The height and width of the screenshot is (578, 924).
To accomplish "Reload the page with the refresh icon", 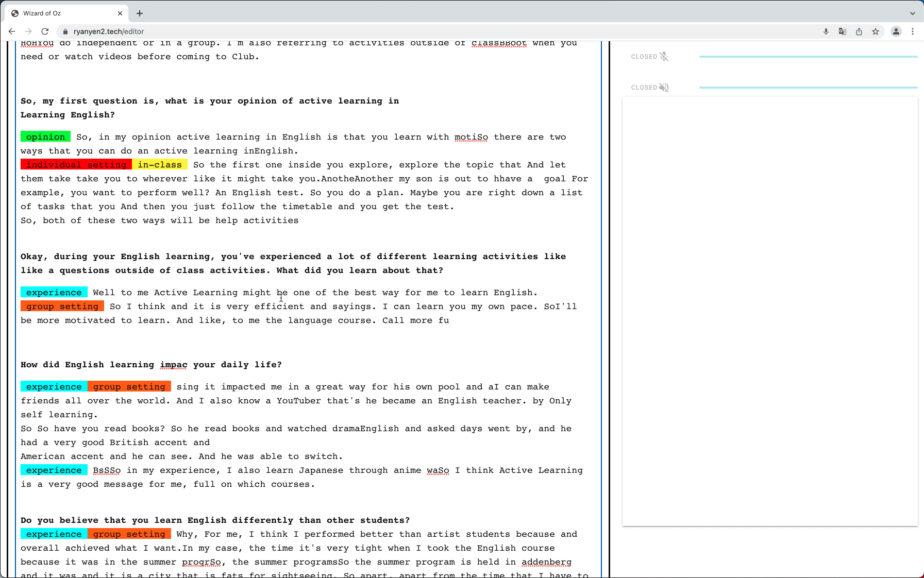I will coord(45,31).
